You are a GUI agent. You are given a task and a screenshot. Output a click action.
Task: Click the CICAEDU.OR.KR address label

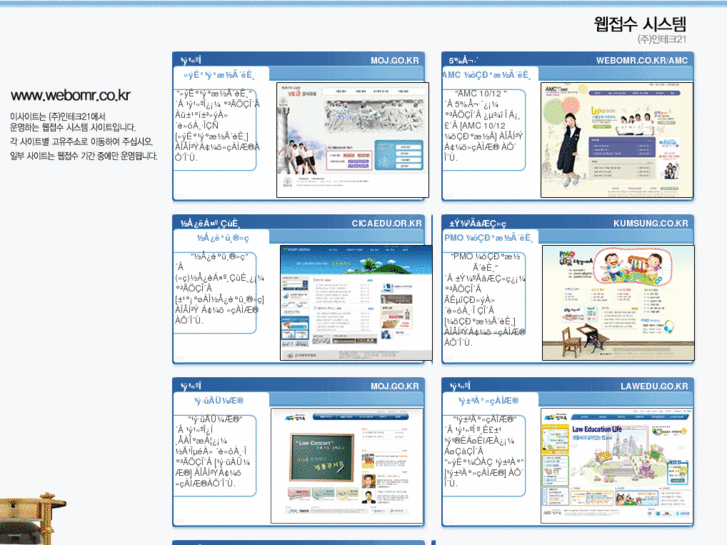pos(387,223)
